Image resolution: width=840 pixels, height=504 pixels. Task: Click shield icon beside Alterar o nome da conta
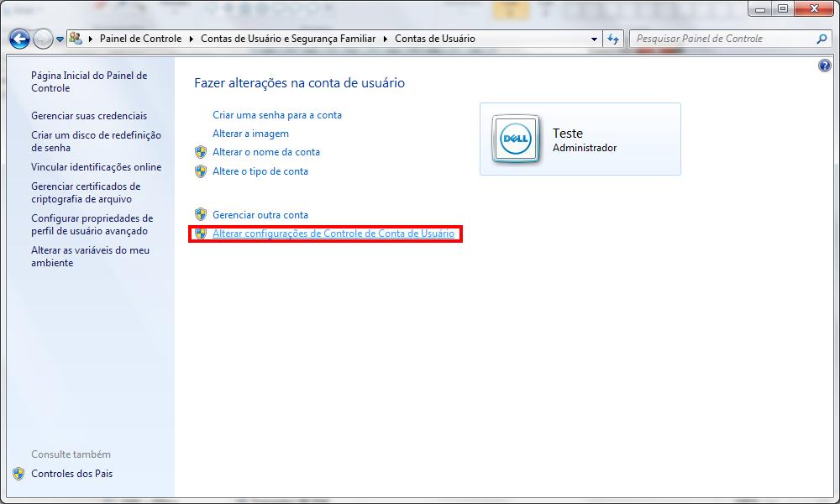(201, 152)
